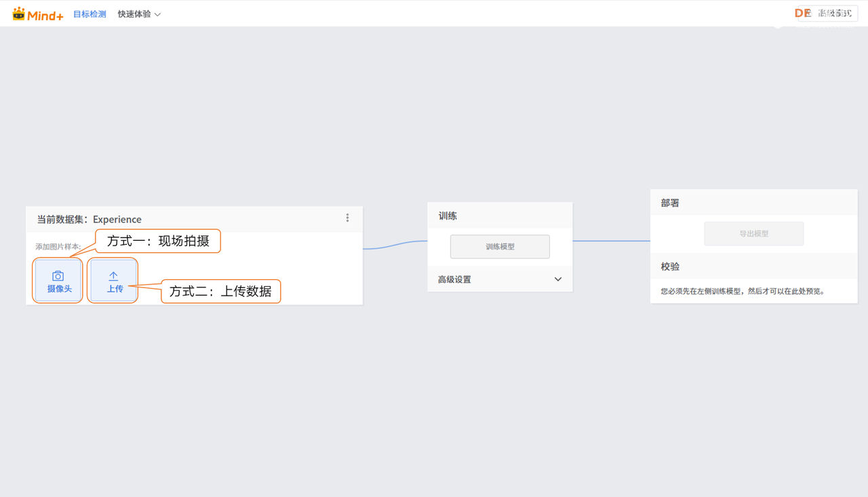Click the camera symbol inside the 摄像头 button

(58, 274)
